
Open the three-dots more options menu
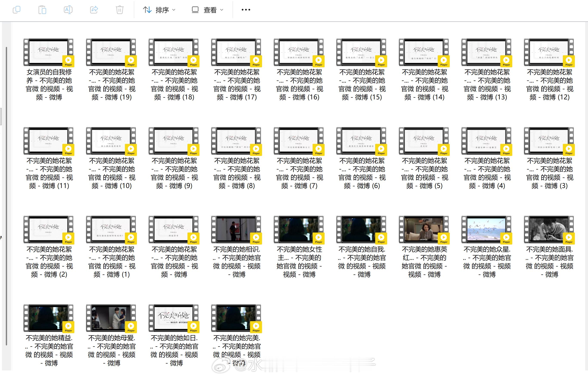tap(246, 10)
